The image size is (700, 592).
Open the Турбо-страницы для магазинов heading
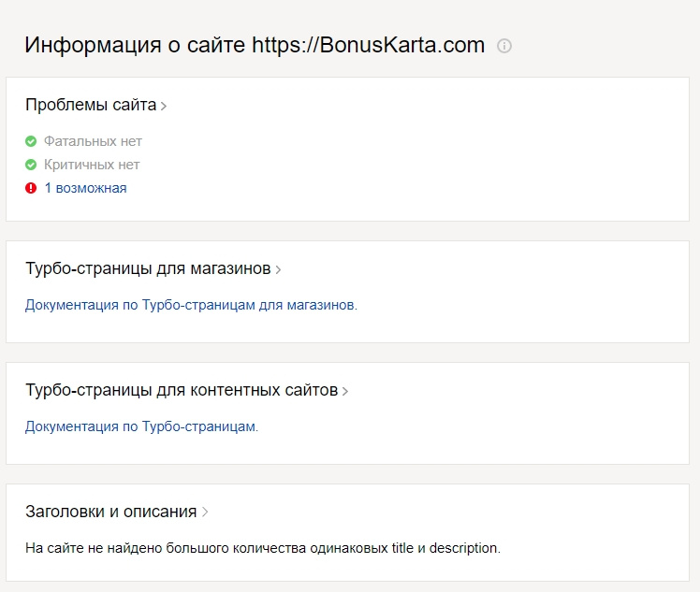click(148, 269)
